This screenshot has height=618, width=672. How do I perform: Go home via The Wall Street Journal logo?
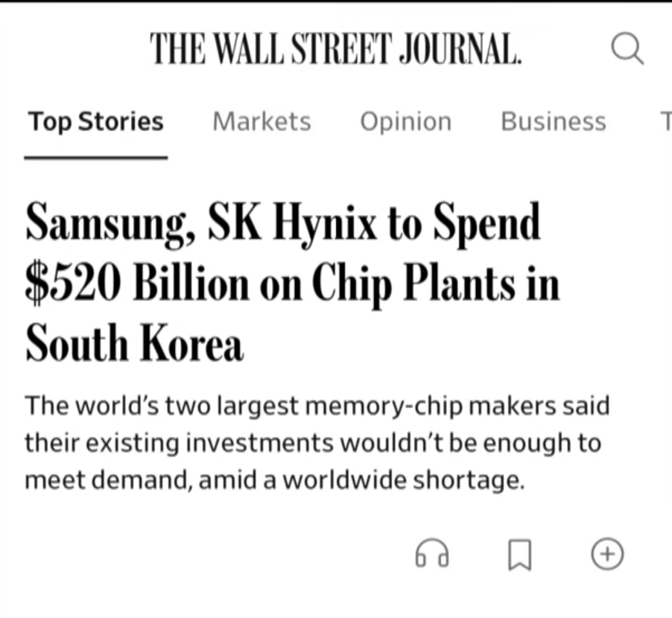click(336, 48)
